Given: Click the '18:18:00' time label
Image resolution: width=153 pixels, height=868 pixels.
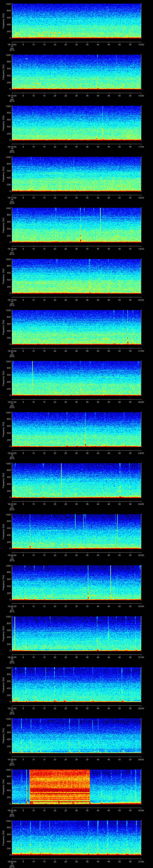Looking at the screenshot, I should [12, 249].
